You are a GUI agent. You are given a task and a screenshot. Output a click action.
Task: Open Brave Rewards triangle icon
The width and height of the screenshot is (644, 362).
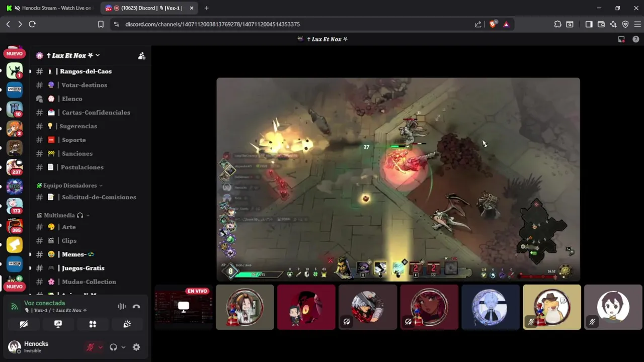coord(506,24)
